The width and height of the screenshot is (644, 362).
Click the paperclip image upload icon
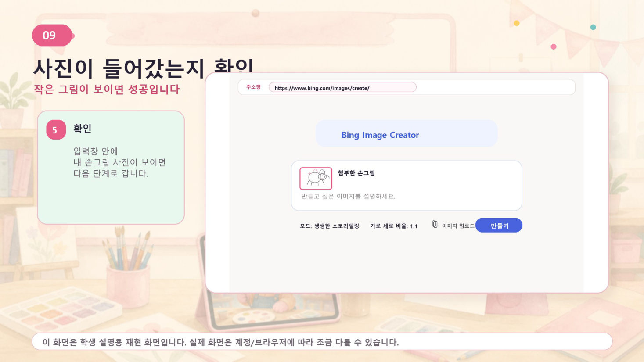(x=435, y=224)
